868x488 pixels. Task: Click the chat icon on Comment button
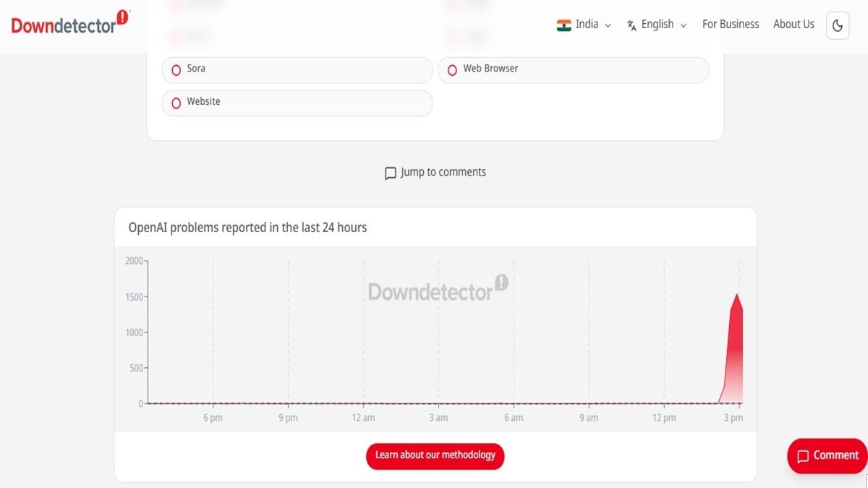[802, 456]
